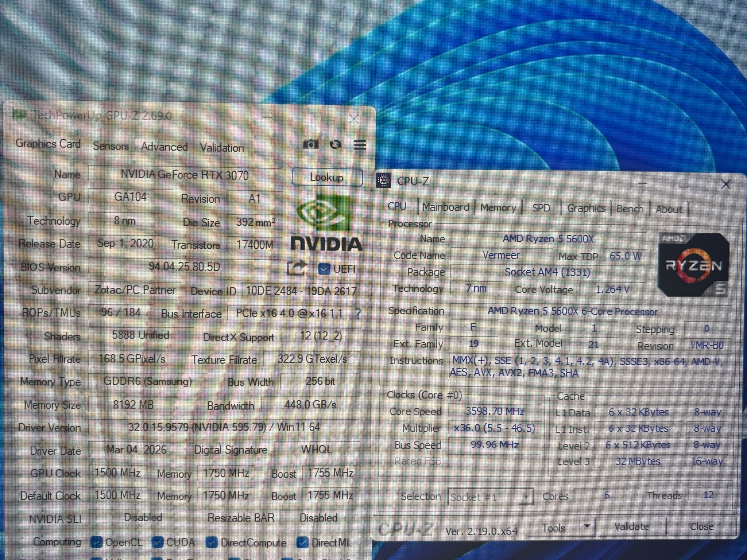Switch to the SPD tab in CPU-Z

point(541,208)
